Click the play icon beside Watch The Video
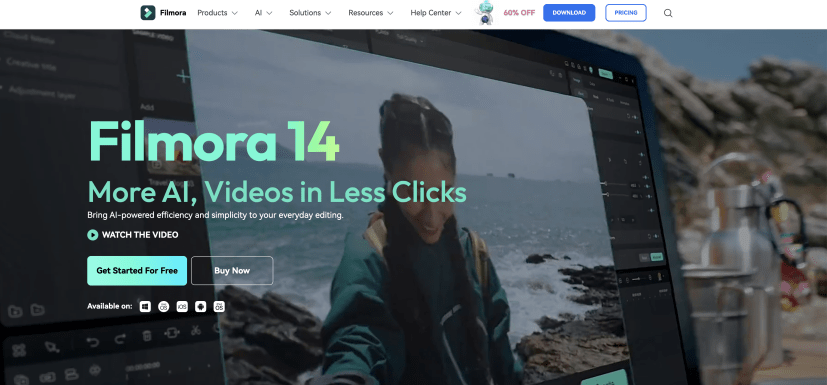The image size is (827, 385). [x=93, y=235]
